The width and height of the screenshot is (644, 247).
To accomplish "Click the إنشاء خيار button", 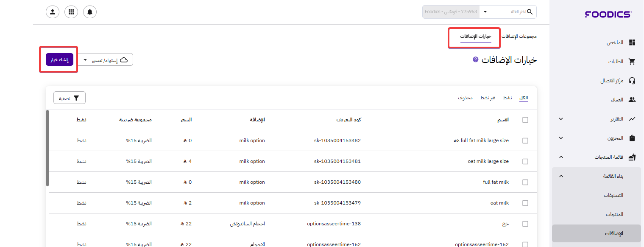I will click(59, 60).
